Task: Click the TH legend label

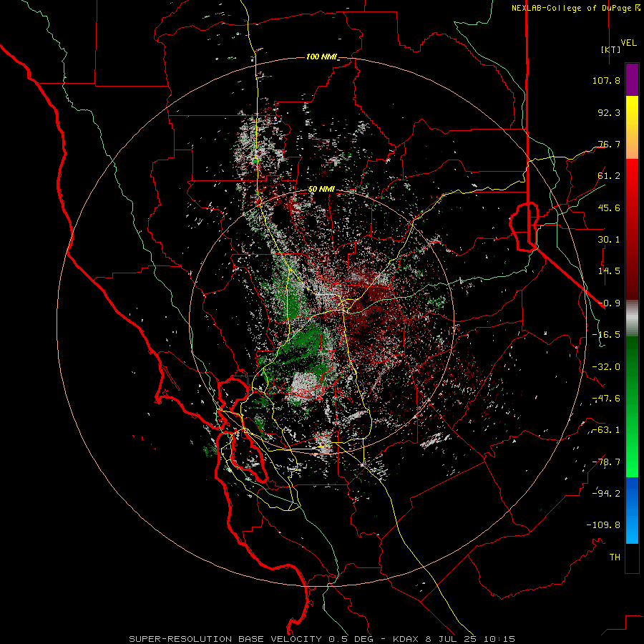Action: [615, 557]
